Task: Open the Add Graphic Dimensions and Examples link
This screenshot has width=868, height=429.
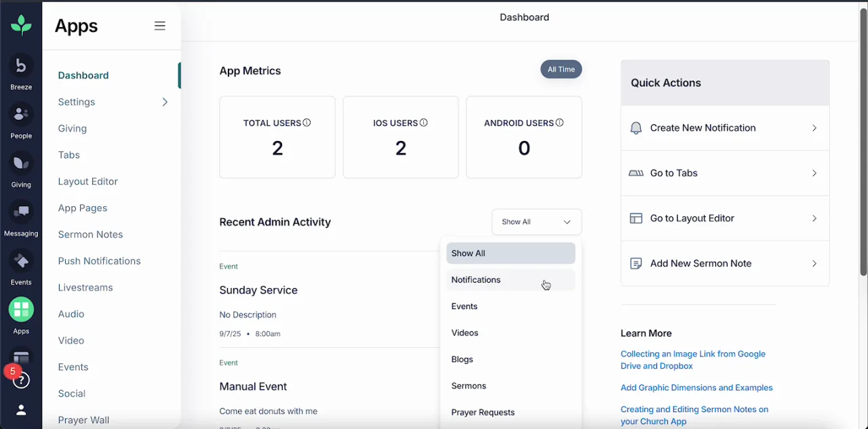Action: click(696, 388)
